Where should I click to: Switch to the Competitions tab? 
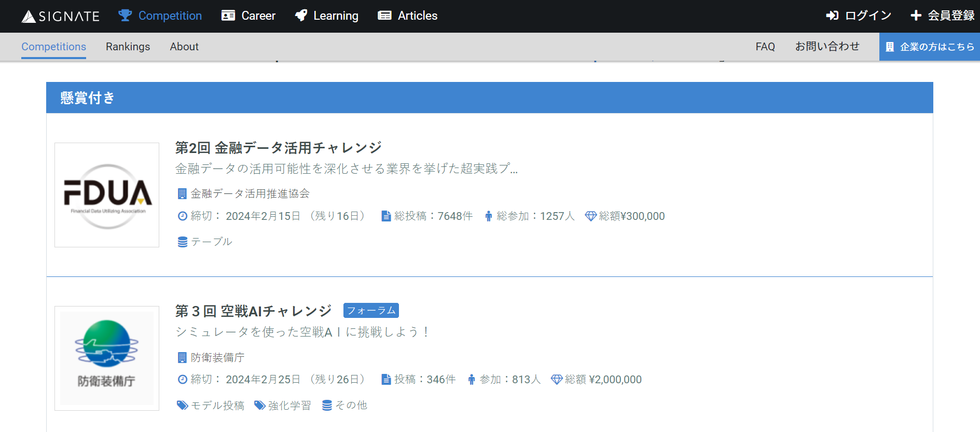[53, 47]
